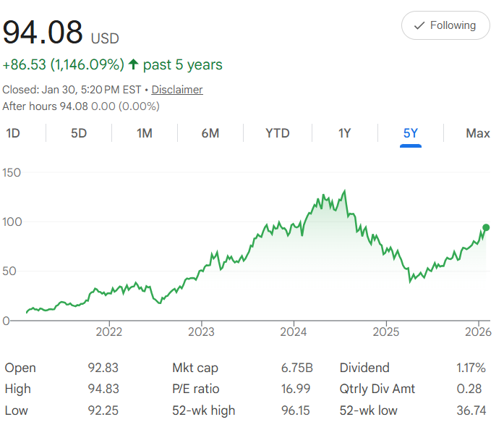The width and height of the screenshot is (504, 430).
Task: Show the Max time range
Action: click(x=478, y=133)
